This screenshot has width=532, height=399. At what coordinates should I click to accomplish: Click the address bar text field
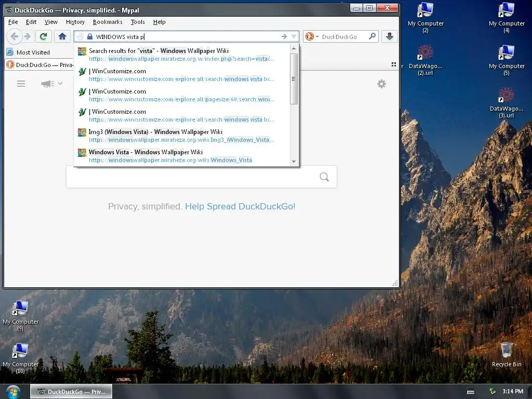[x=187, y=37]
